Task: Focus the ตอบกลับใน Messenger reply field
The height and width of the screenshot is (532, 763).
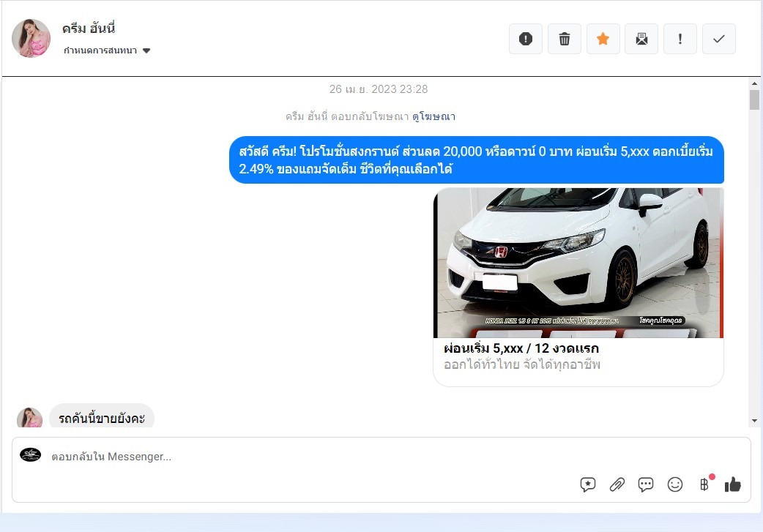Action: (x=311, y=457)
